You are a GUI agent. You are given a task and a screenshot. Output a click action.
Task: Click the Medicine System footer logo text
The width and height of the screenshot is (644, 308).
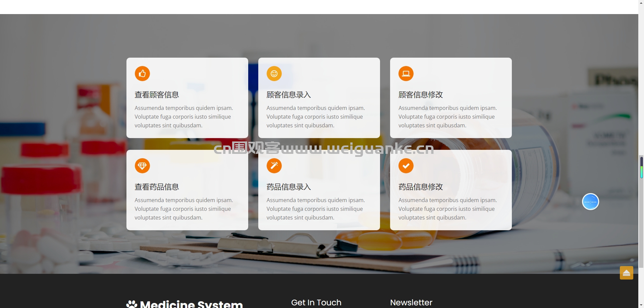click(191, 304)
